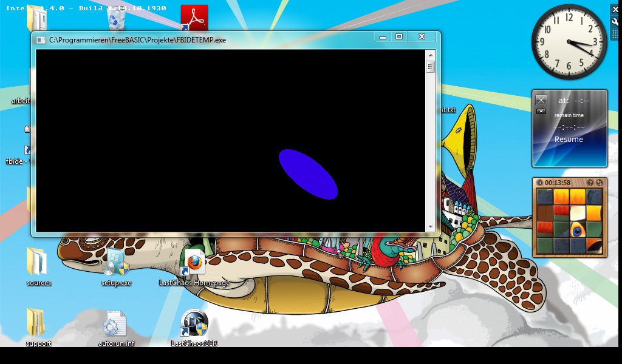Close the FBIDETEMP.exe console window
Viewport: 622px width, 364px height.
click(x=422, y=37)
